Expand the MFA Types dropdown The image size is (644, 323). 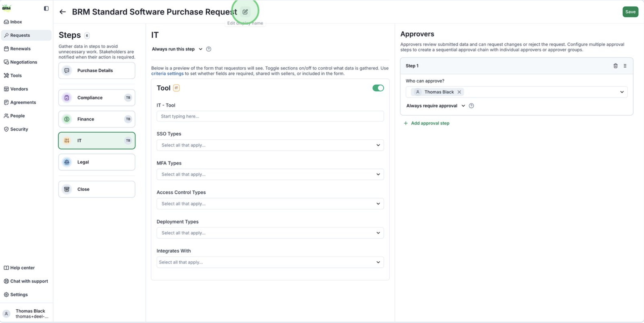click(270, 175)
